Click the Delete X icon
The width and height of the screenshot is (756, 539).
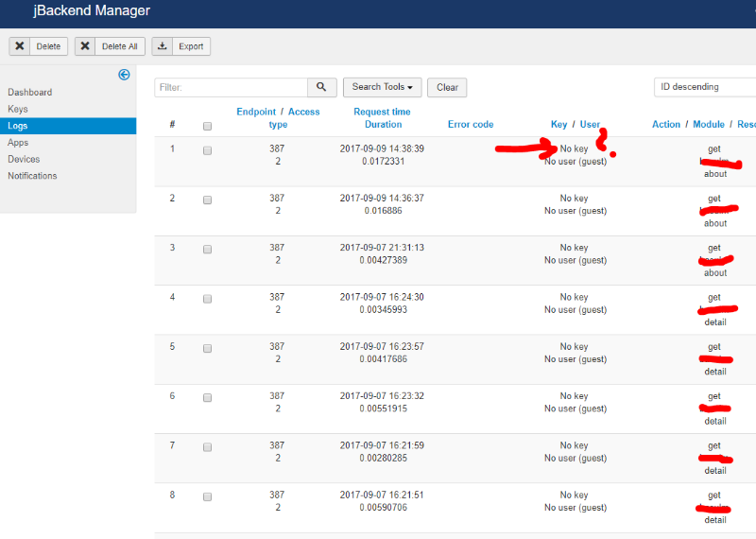(x=19, y=46)
